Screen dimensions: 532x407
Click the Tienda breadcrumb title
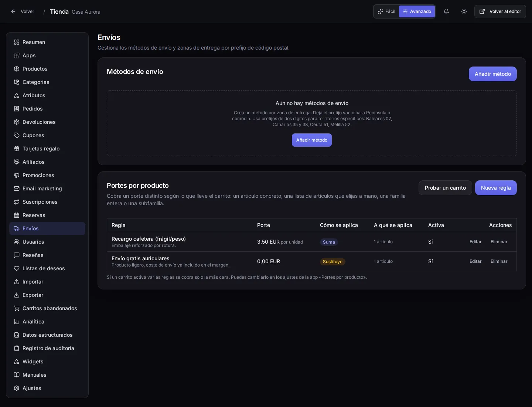(59, 11)
